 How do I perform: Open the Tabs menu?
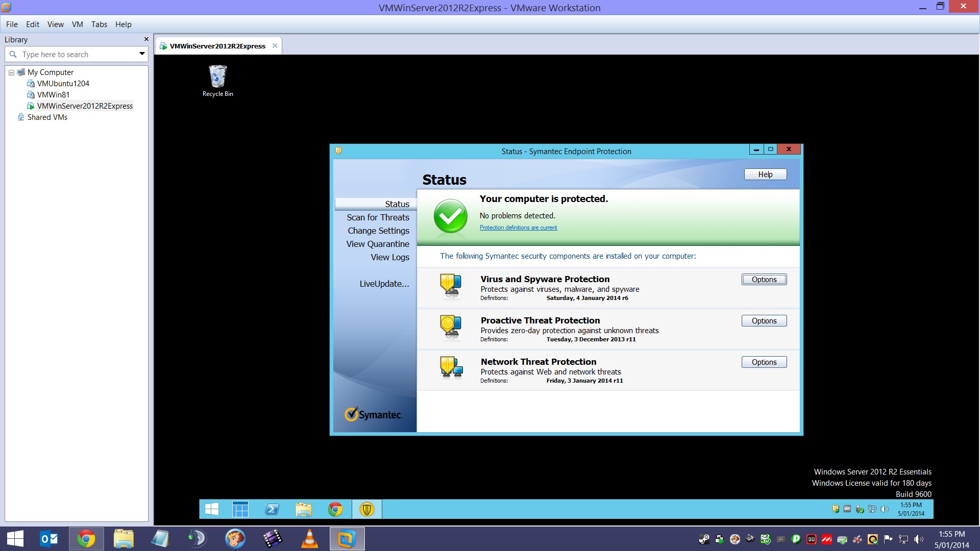coord(99,24)
